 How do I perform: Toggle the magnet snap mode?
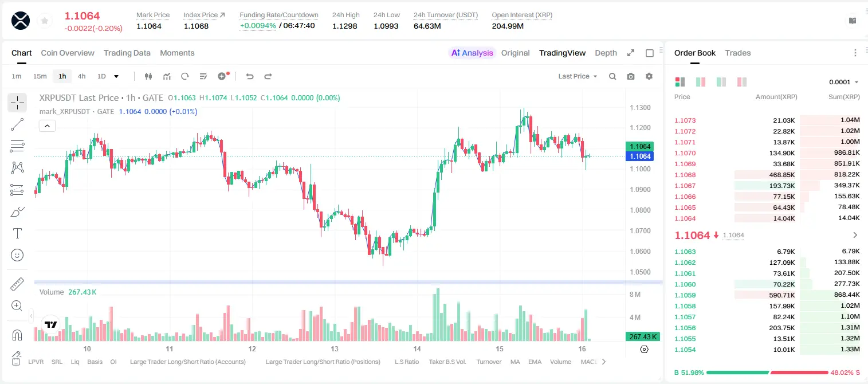17,335
